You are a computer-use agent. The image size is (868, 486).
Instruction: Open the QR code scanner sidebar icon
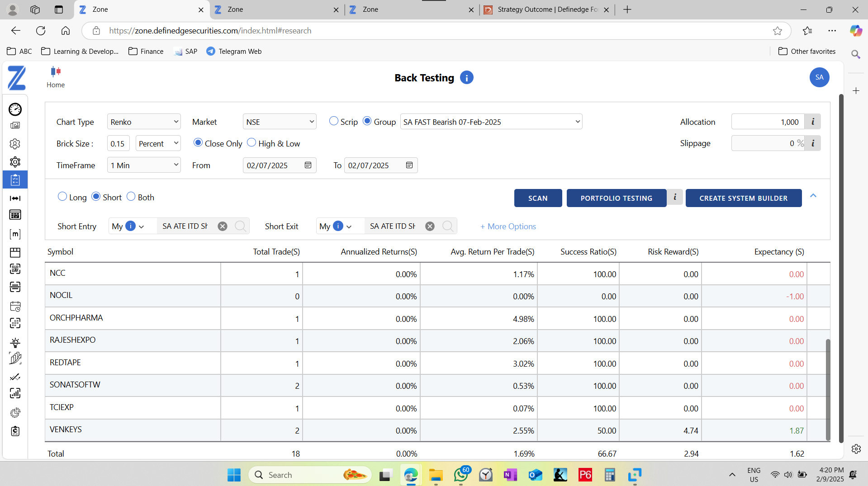[x=15, y=269]
